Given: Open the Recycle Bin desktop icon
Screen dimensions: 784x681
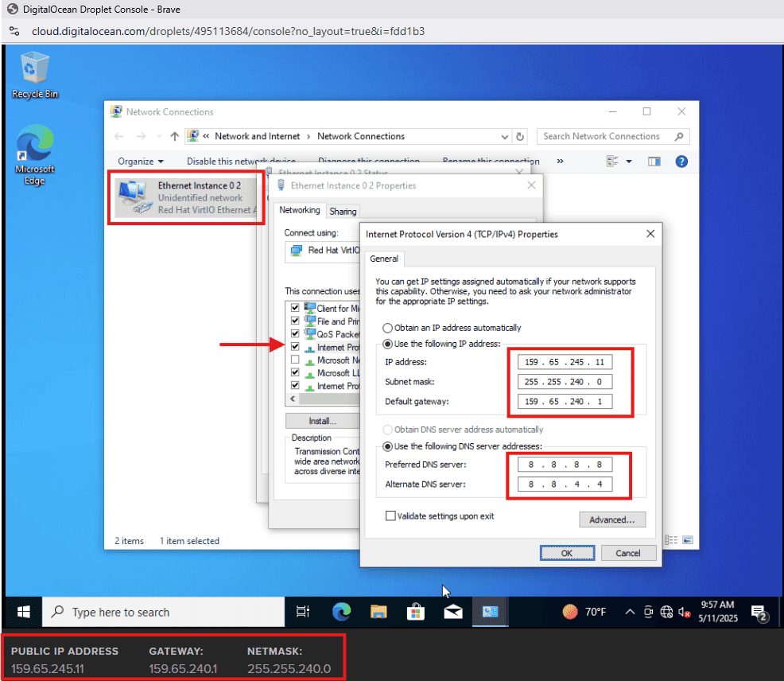Looking at the screenshot, I should (x=34, y=75).
